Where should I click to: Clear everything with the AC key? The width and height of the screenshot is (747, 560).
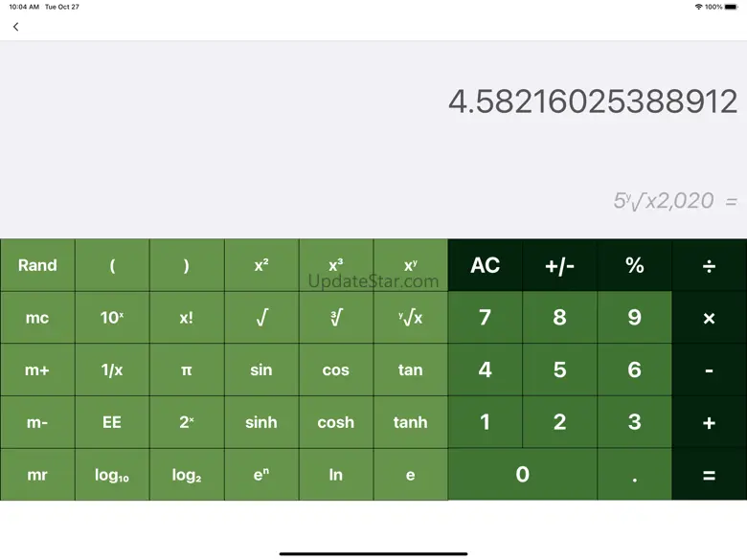pyautogui.click(x=485, y=265)
